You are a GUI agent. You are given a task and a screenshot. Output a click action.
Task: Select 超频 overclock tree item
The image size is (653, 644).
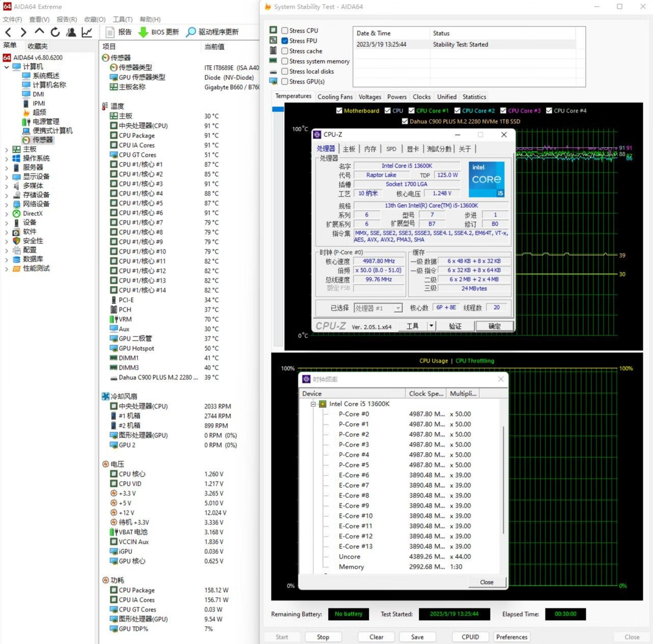click(x=39, y=112)
